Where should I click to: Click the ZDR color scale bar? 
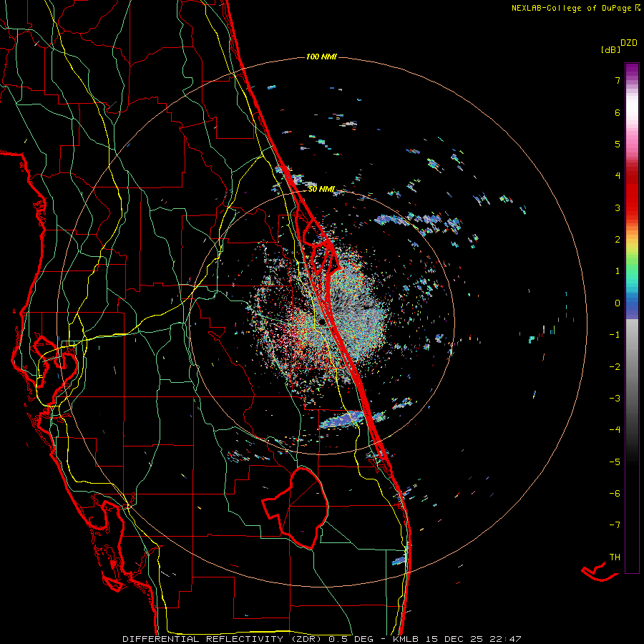tap(632, 318)
